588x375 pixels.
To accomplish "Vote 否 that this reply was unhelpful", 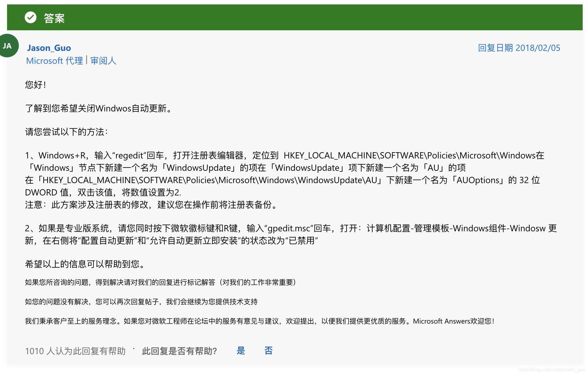I will coord(268,351).
